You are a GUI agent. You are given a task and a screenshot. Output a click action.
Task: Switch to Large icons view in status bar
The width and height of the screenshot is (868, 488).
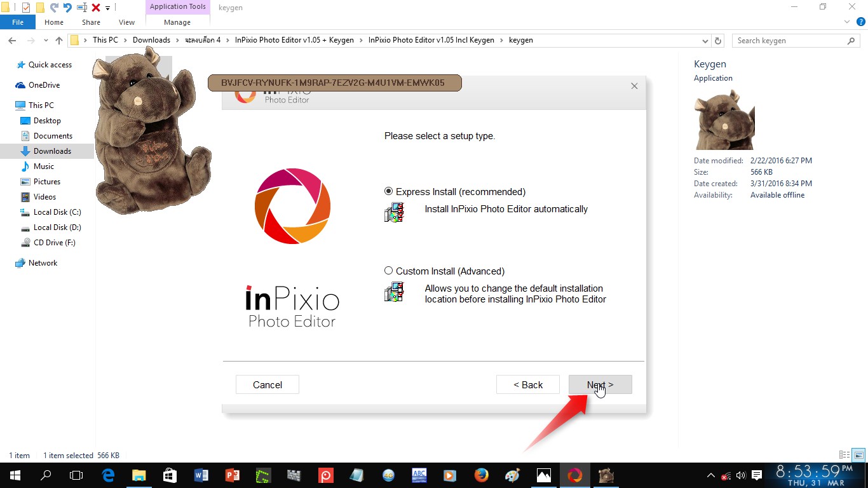click(x=858, y=455)
